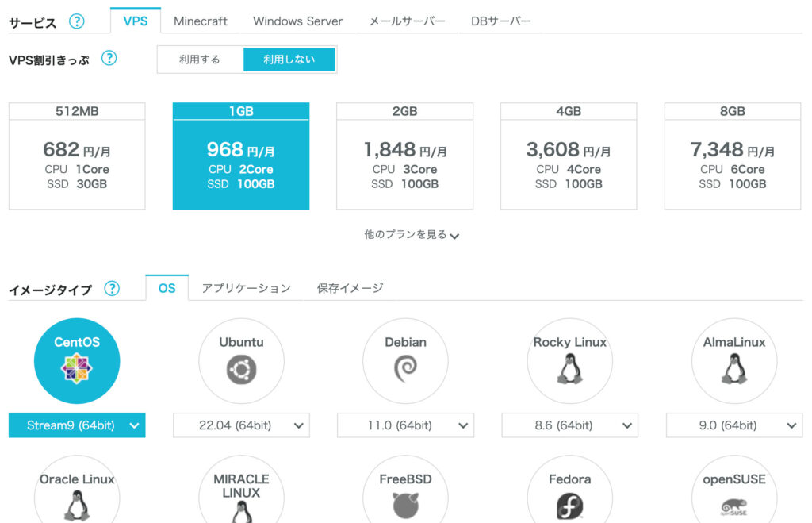This screenshot has height=523, width=812.
Task: Open AlmaLinux 9.0 (64bit) version dropdown
Action: click(734, 425)
